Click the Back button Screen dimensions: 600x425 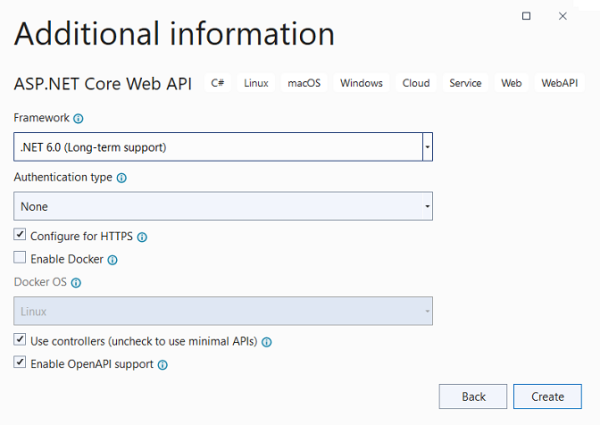pyautogui.click(x=473, y=396)
